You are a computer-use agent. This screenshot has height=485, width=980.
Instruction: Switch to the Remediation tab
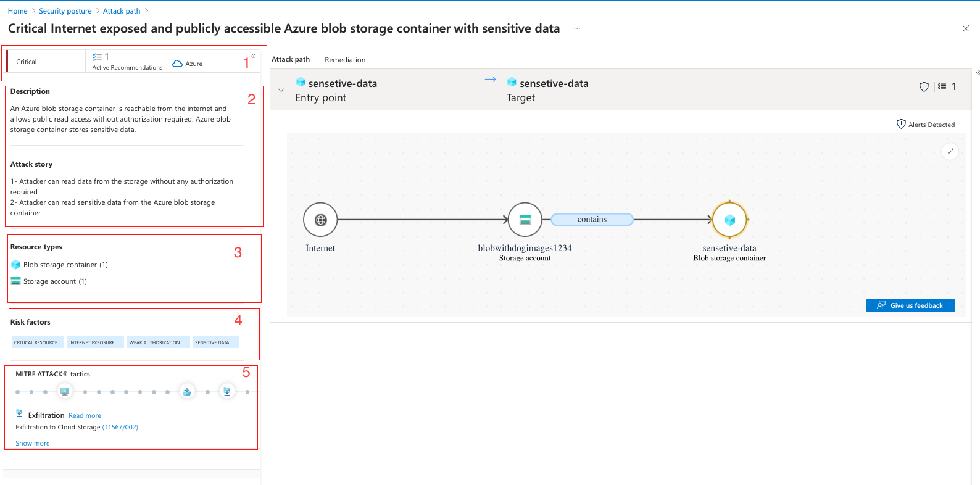(344, 59)
